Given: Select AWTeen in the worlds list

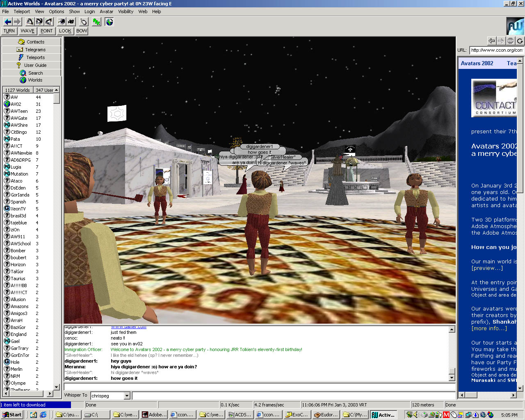Looking at the screenshot, I should pyautogui.click(x=19, y=111).
